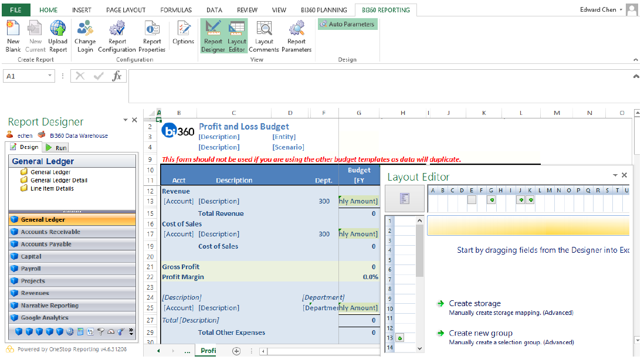Switch to the BI360 PLANNING tab

point(324,10)
